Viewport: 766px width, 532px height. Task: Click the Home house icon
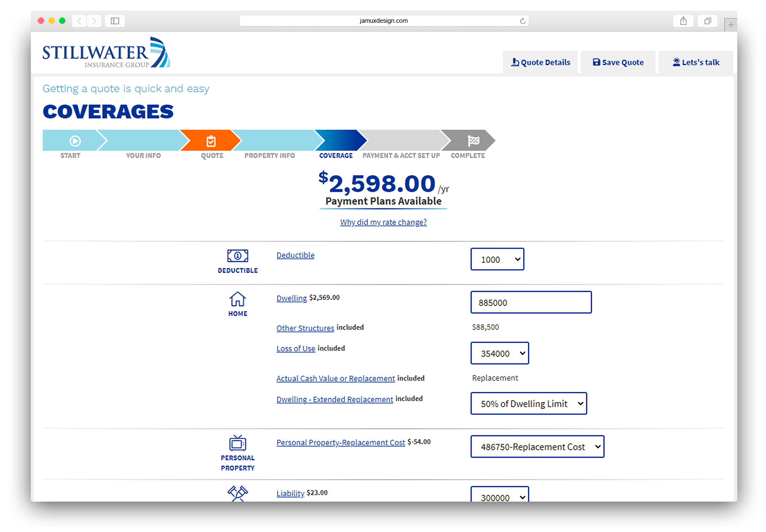click(237, 299)
